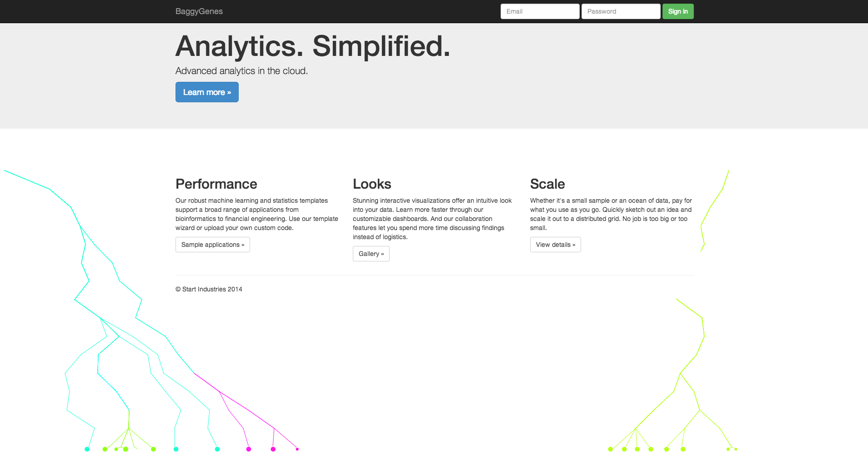Open Sample applications under Performance

tap(213, 245)
